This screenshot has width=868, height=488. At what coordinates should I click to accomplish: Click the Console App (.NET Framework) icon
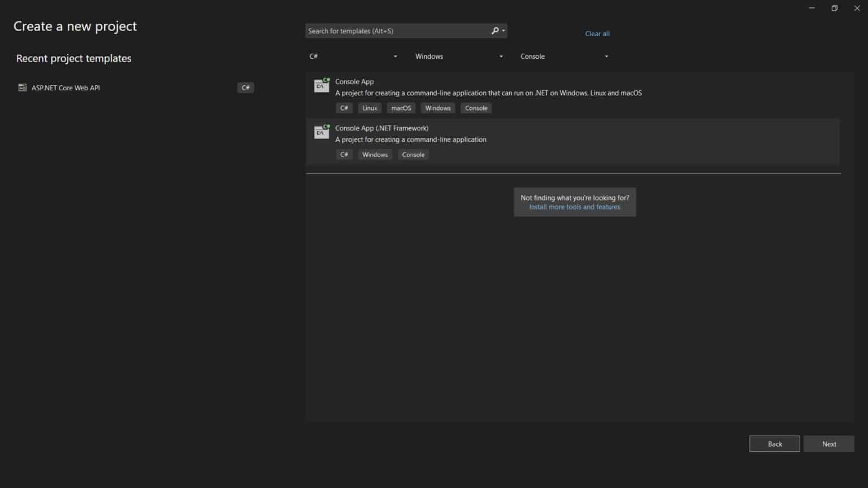point(322,132)
